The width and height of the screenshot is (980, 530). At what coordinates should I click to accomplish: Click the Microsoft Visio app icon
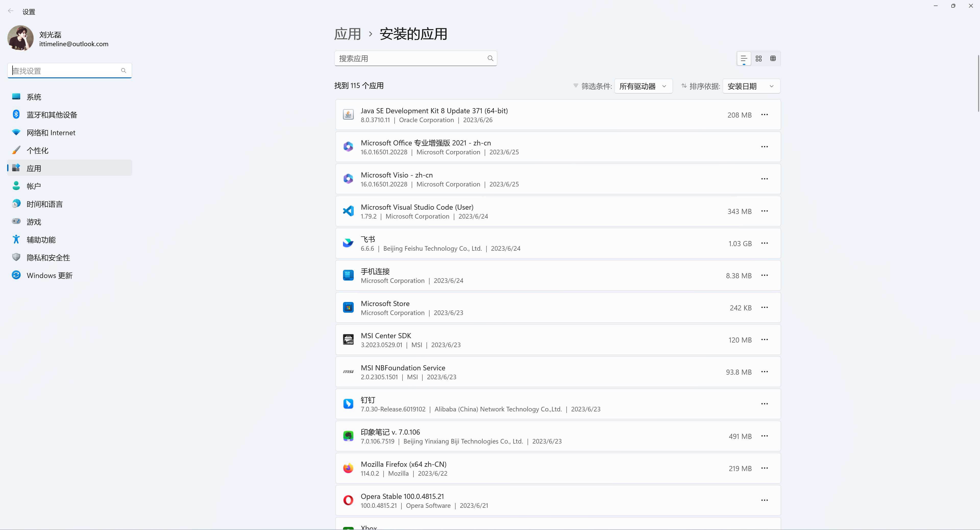point(348,179)
